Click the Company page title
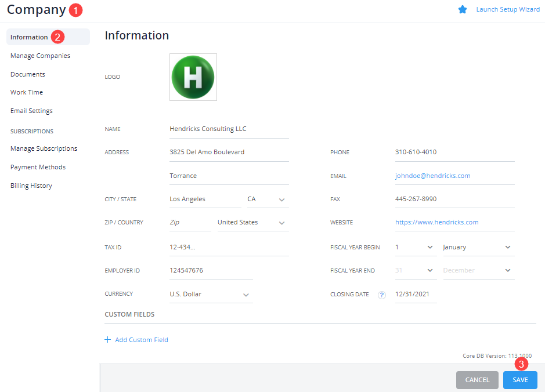This screenshot has height=392, width=545. tap(36, 10)
